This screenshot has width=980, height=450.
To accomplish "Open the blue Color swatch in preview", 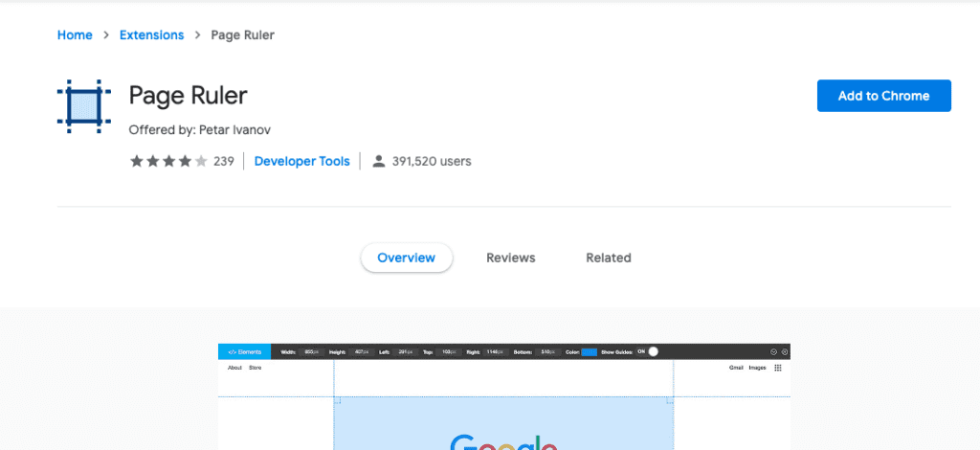I will 590,352.
